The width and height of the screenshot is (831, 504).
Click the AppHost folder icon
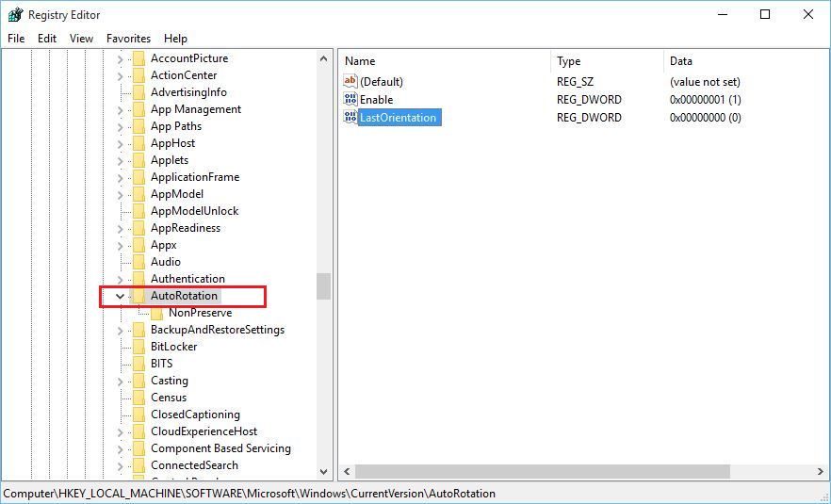tap(138, 143)
